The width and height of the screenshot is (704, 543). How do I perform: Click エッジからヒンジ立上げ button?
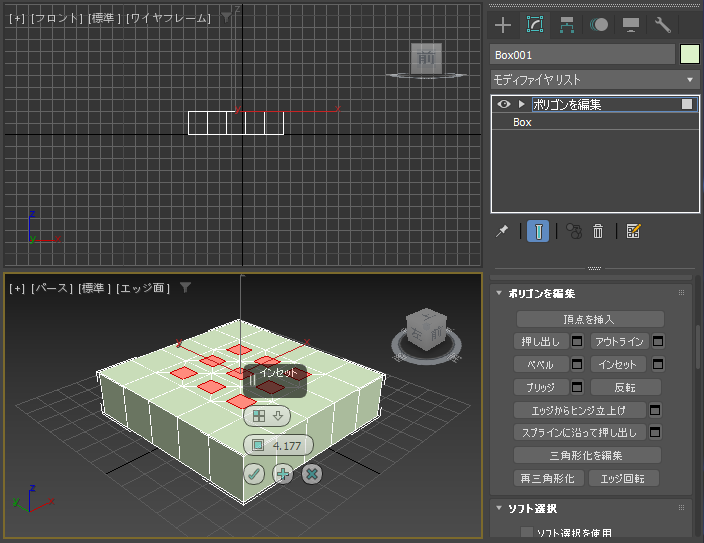(x=579, y=410)
